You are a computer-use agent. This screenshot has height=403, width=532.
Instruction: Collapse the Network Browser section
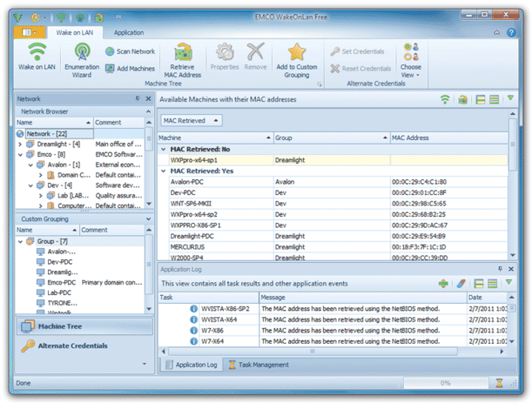(x=148, y=111)
